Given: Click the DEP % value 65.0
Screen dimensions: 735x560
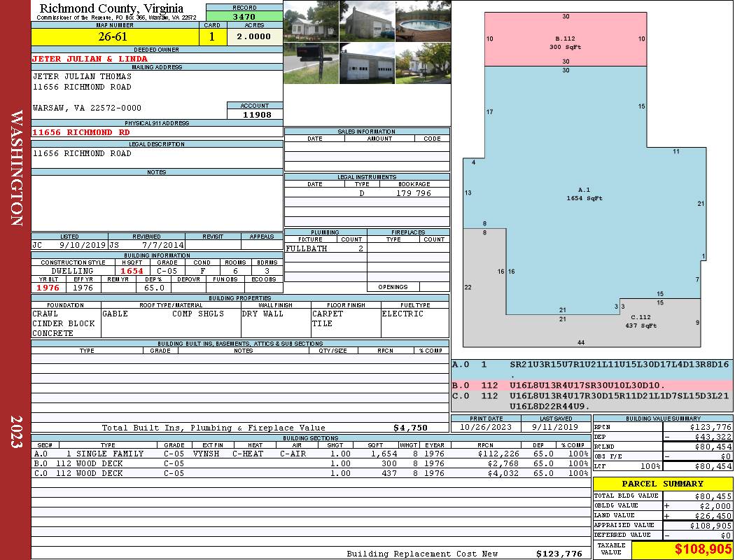Looking at the screenshot, I should pos(154,288).
